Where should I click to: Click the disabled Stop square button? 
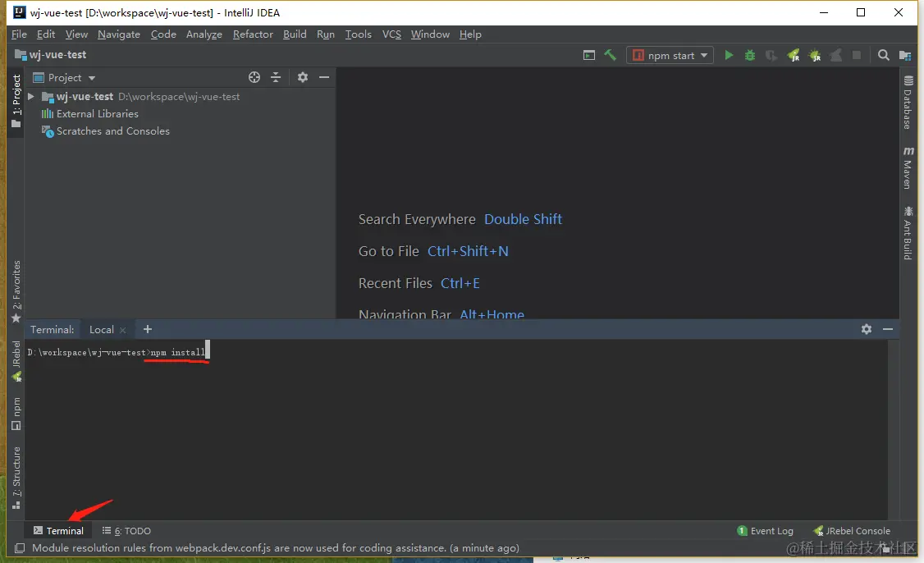click(857, 55)
